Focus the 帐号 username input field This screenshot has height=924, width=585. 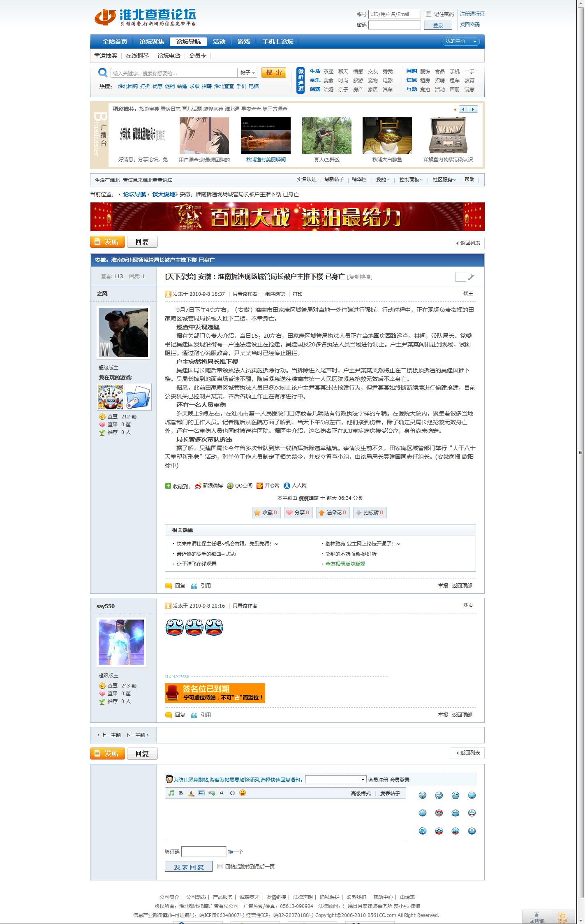[x=395, y=14]
